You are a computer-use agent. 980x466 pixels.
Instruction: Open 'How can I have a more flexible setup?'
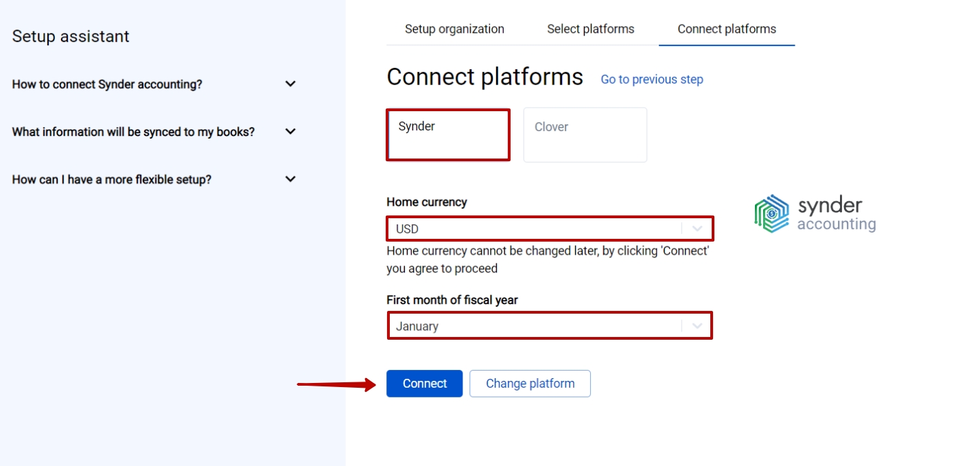click(x=112, y=180)
